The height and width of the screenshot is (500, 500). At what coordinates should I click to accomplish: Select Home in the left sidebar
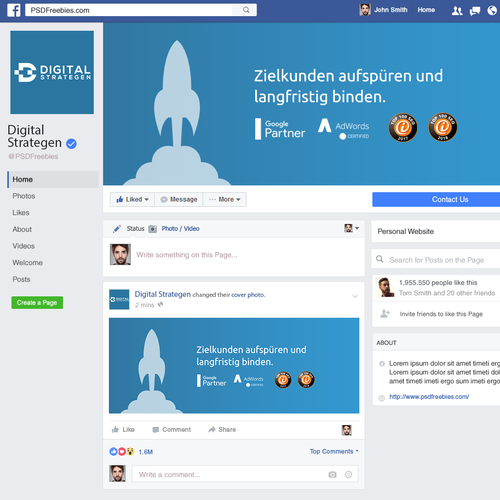pos(53,179)
